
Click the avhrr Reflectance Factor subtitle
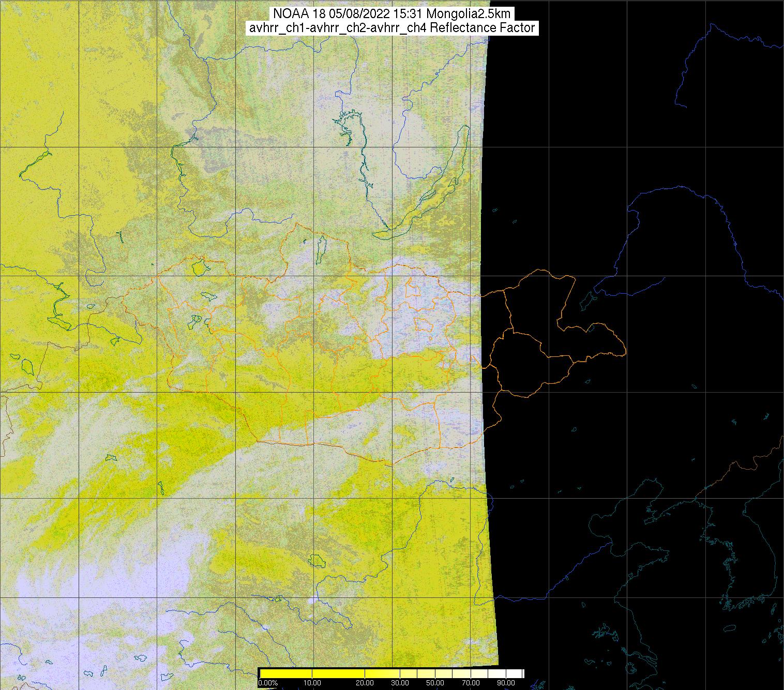391,28
